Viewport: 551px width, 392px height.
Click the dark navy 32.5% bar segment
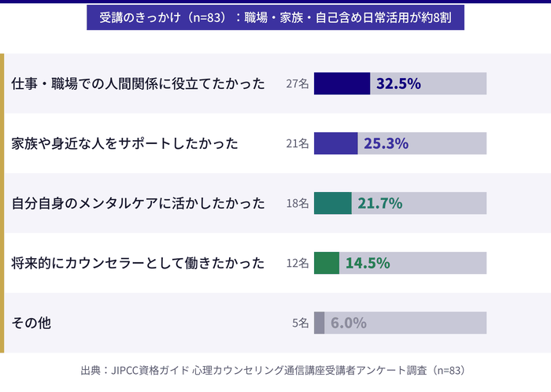(x=342, y=83)
